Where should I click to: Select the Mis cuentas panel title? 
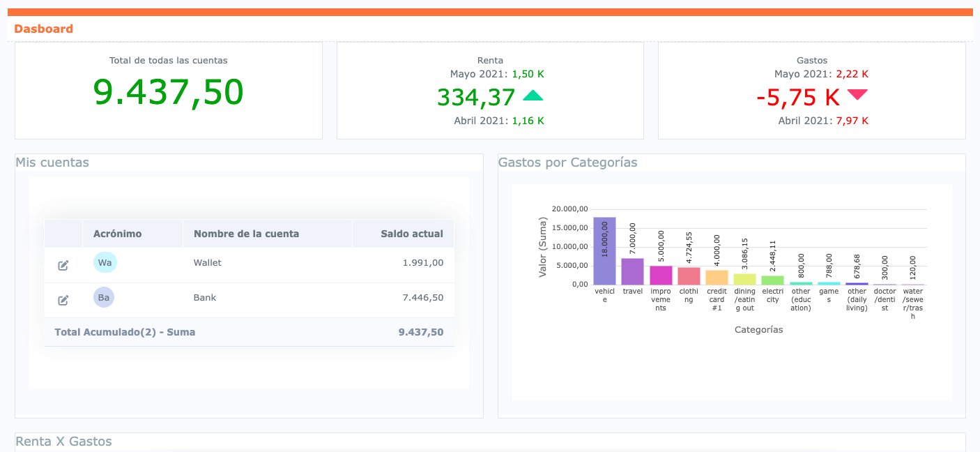point(52,163)
